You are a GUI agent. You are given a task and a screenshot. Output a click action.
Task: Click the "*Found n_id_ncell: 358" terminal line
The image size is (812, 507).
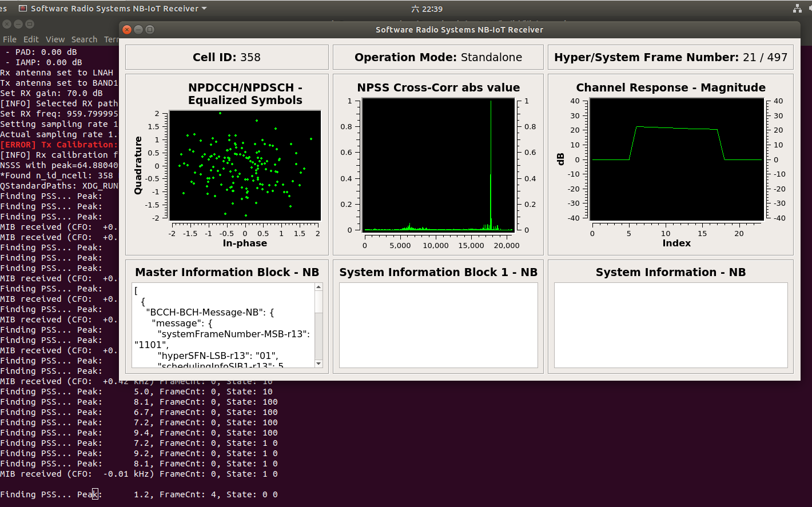(x=57, y=175)
